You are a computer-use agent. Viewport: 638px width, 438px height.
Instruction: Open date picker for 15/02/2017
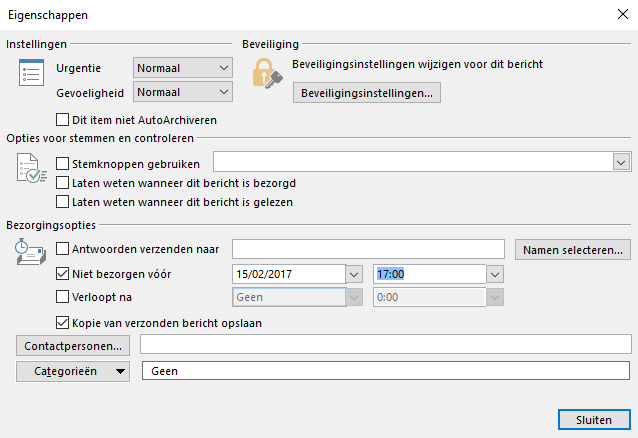(354, 275)
